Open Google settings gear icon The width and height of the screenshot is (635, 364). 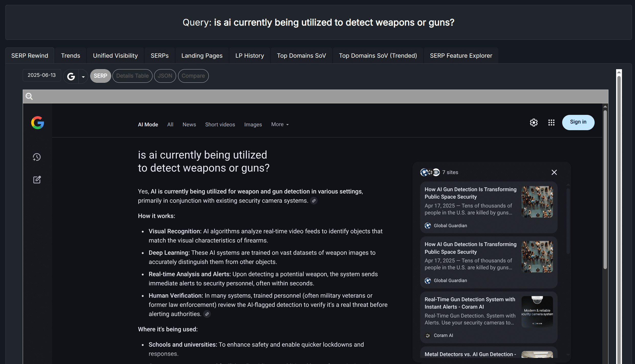[x=534, y=123]
